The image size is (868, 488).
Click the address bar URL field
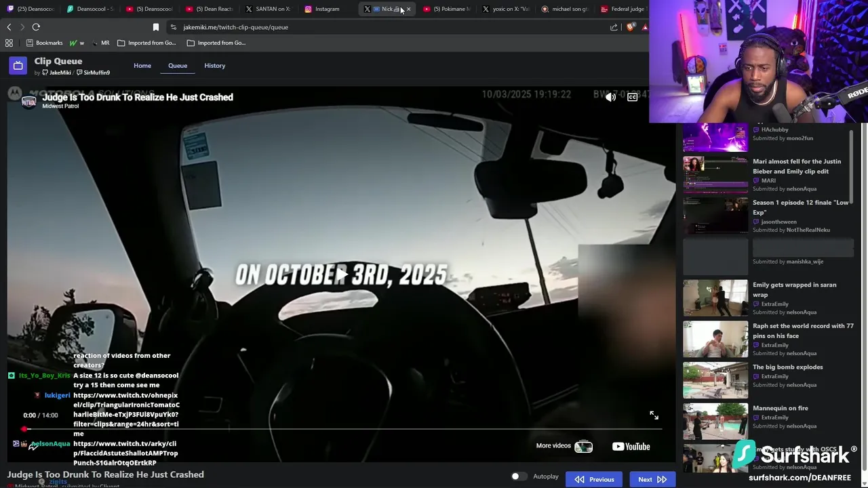393,27
